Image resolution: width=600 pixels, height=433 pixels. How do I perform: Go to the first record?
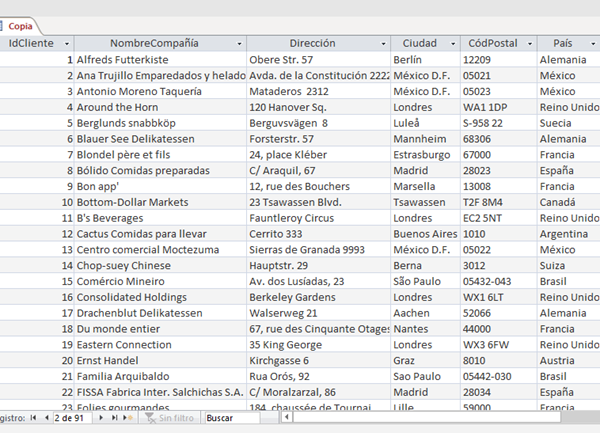[33, 417]
